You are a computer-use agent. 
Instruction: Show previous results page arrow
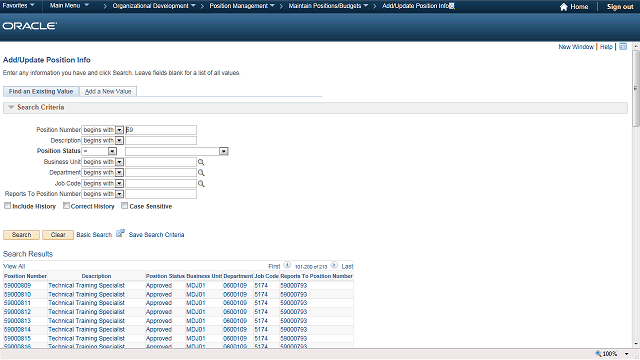pyautogui.click(x=287, y=265)
